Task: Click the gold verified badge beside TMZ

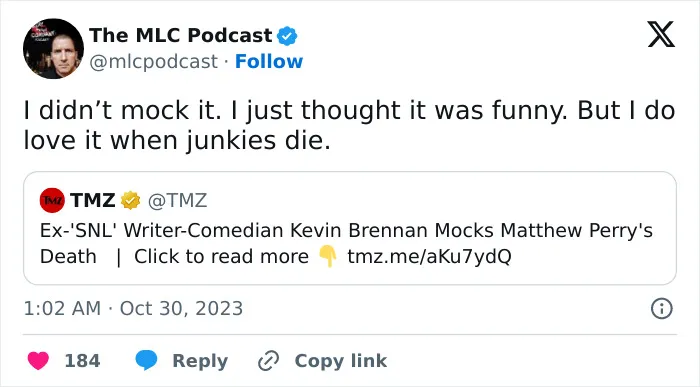Action: click(130, 200)
